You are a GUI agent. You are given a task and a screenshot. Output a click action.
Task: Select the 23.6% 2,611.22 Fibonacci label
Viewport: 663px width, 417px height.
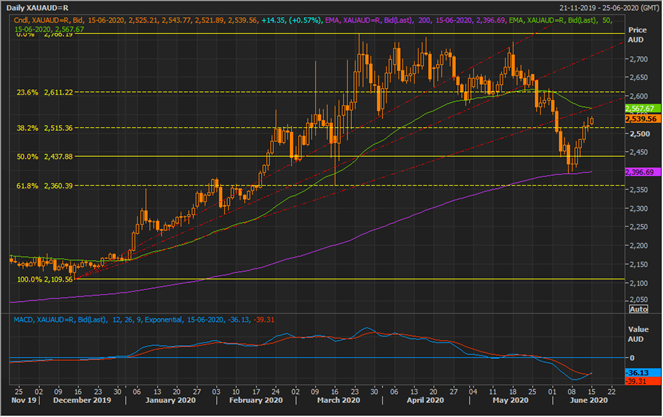tap(45, 92)
